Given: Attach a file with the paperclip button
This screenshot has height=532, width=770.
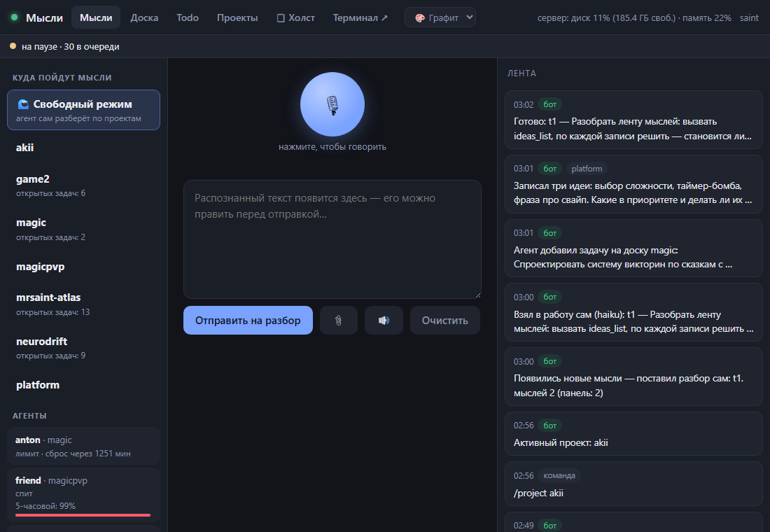Looking at the screenshot, I should click(x=338, y=321).
